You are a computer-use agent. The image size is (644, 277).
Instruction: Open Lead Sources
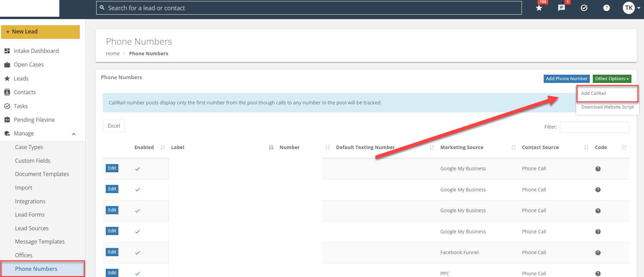click(32, 228)
